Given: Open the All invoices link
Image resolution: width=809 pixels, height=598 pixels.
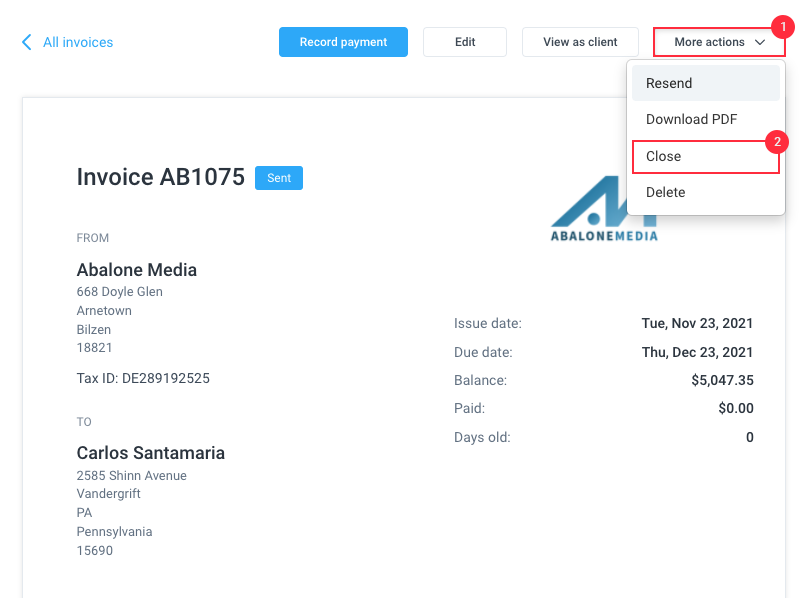Looking at the screenshot, I should [78, 42].
